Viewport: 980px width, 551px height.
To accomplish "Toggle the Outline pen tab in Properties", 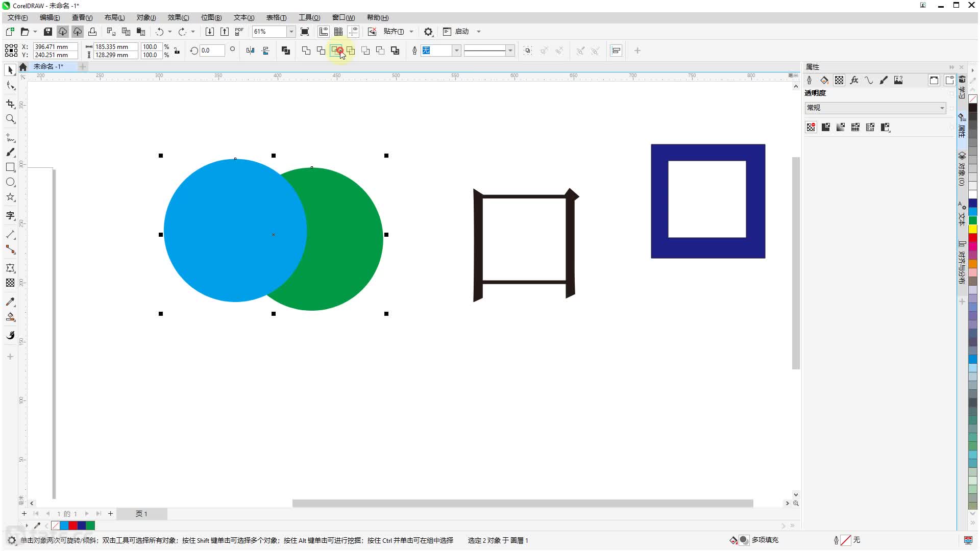I will [809, 80].
